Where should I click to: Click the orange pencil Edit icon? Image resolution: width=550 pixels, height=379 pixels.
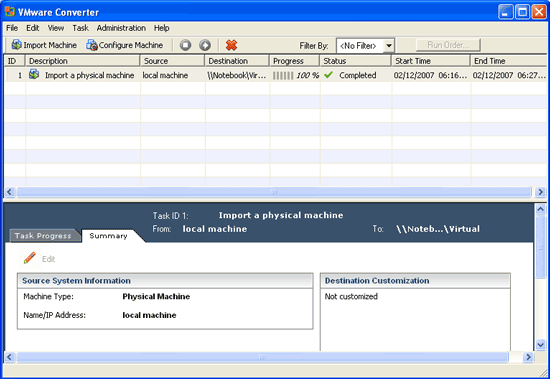point(30,258)
